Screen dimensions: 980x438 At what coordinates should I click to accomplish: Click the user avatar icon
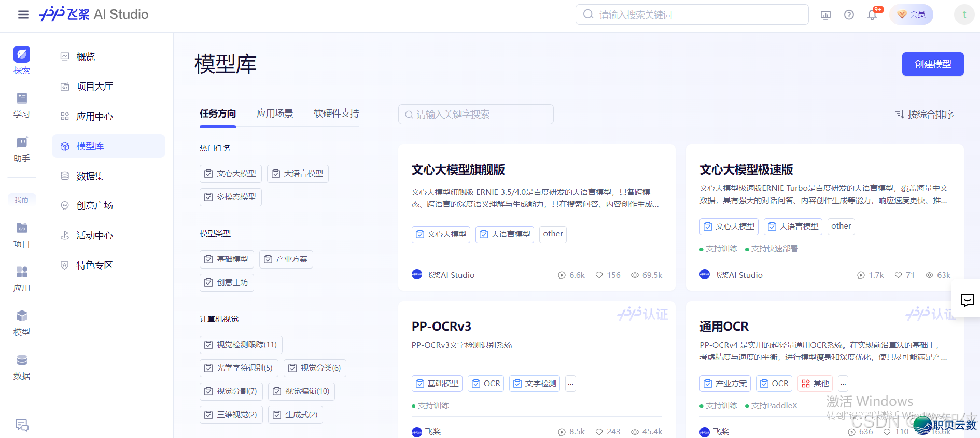tap(964, 15)
